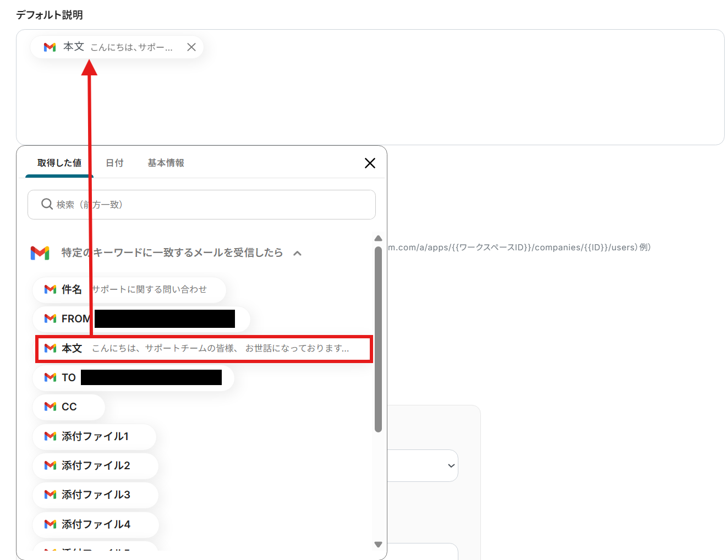Open the 基本情報 tab
Image resolution: width=728 pixels, height=560 pixels.
click(166, 163)
